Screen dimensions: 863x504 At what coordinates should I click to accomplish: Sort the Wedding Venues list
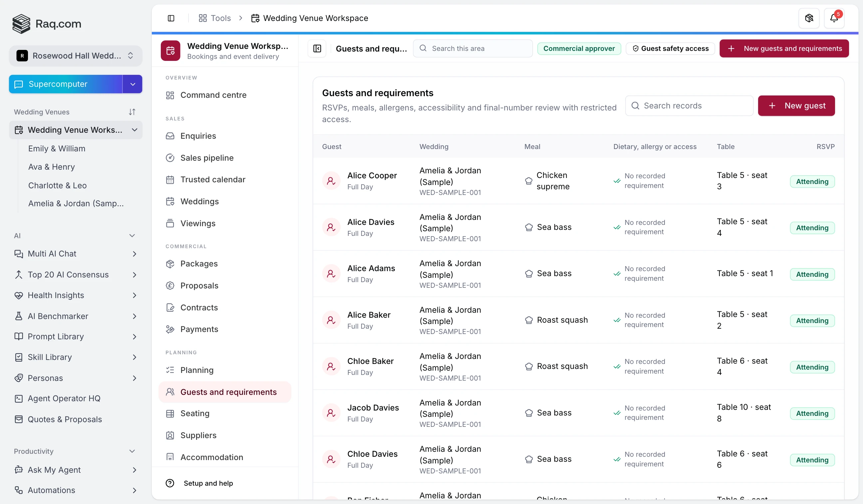click(x=132, y=112)
